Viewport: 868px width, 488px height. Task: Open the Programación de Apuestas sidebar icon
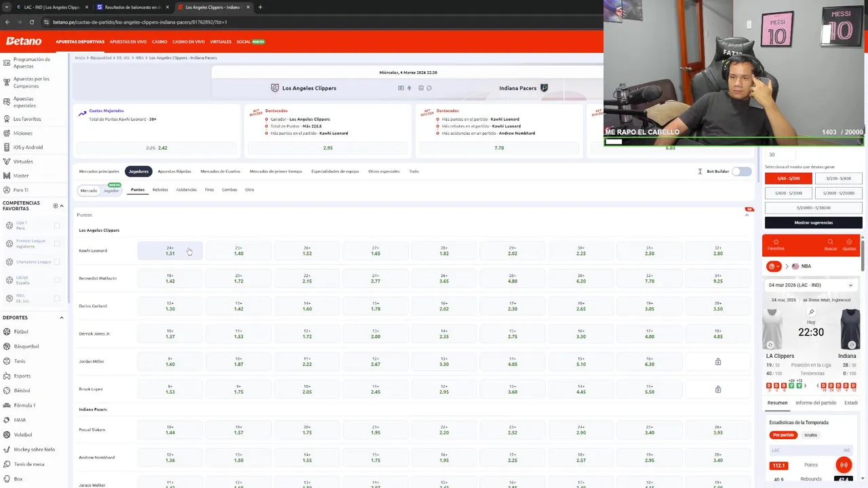6,62
